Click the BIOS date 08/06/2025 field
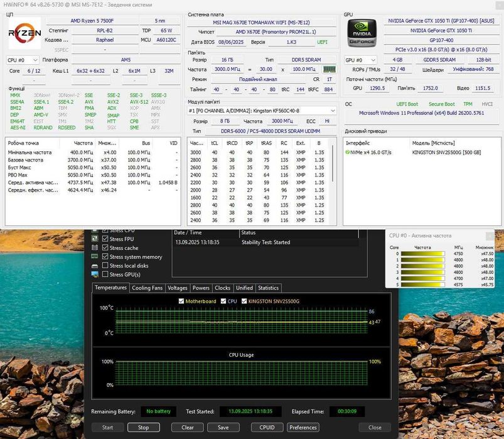This screenshot has width=504, height=439. tap(231, 42)
